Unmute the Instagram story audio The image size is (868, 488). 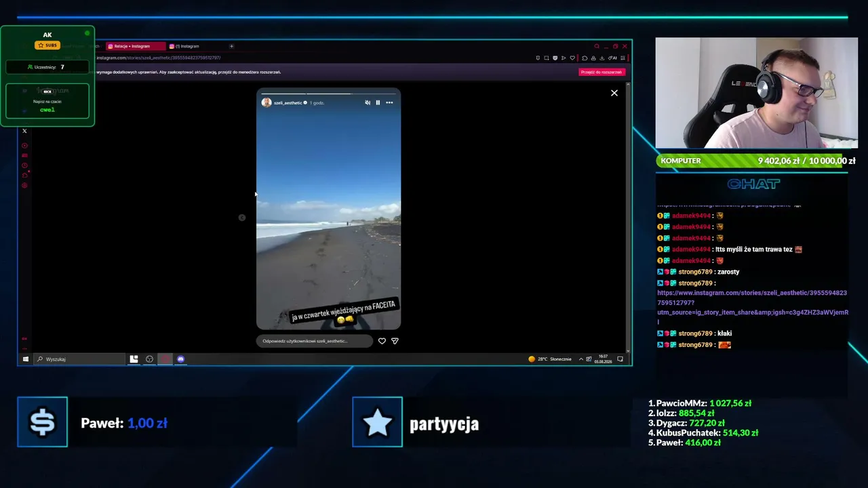point(368,102)
